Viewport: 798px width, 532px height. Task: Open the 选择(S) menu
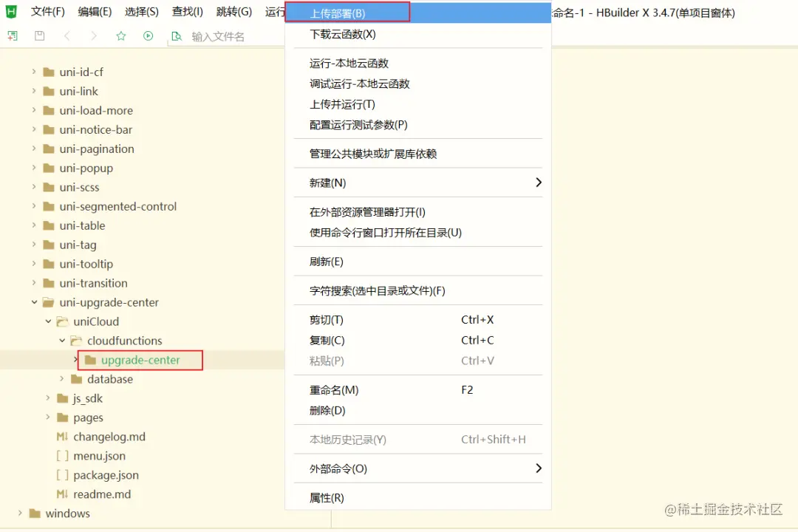(141, 12)
